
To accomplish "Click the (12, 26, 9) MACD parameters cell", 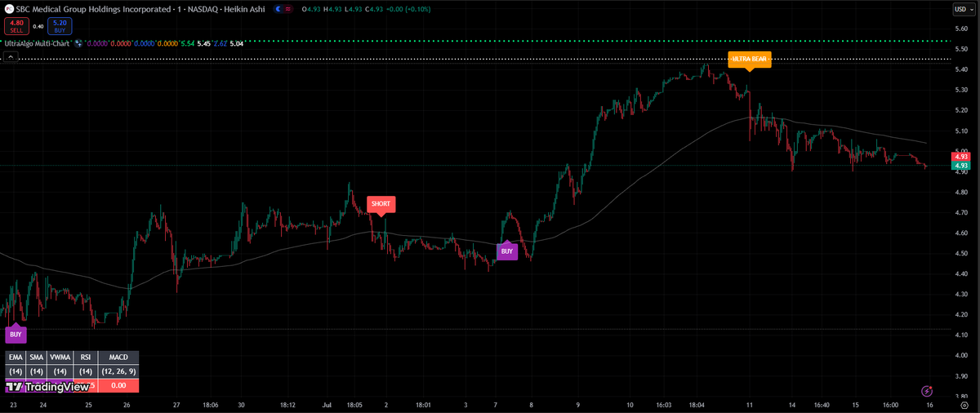I will [118, 371].
